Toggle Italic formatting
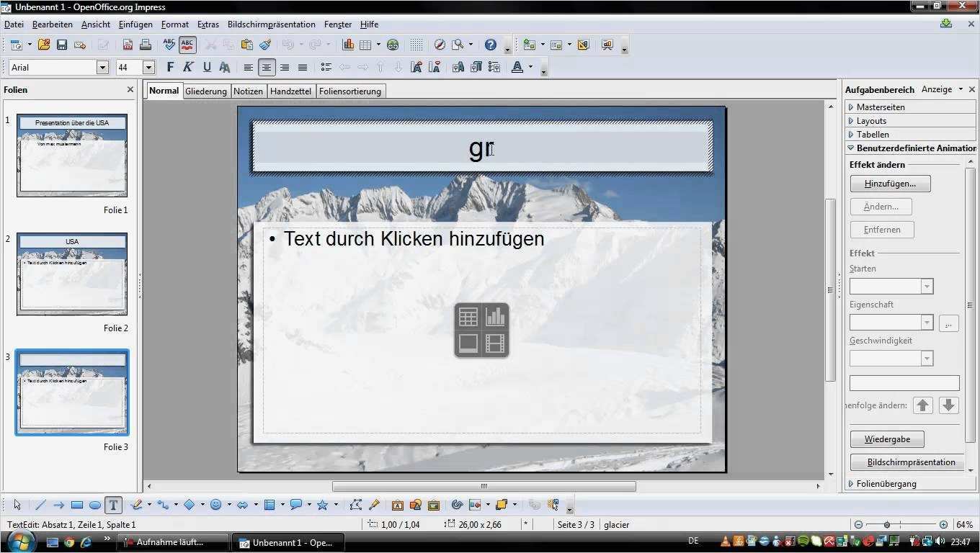This screenshot has width=980, height=553. coord(188,67)
